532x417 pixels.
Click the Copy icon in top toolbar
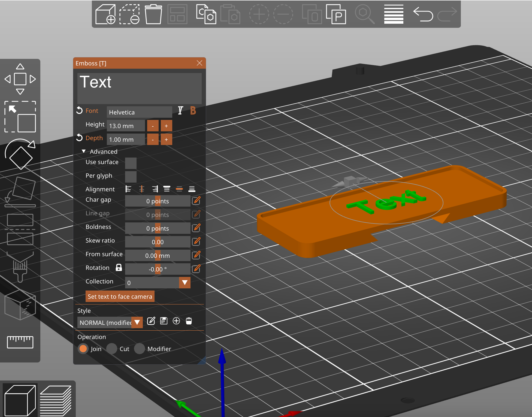pyautogui.click(x=206, y=14)
